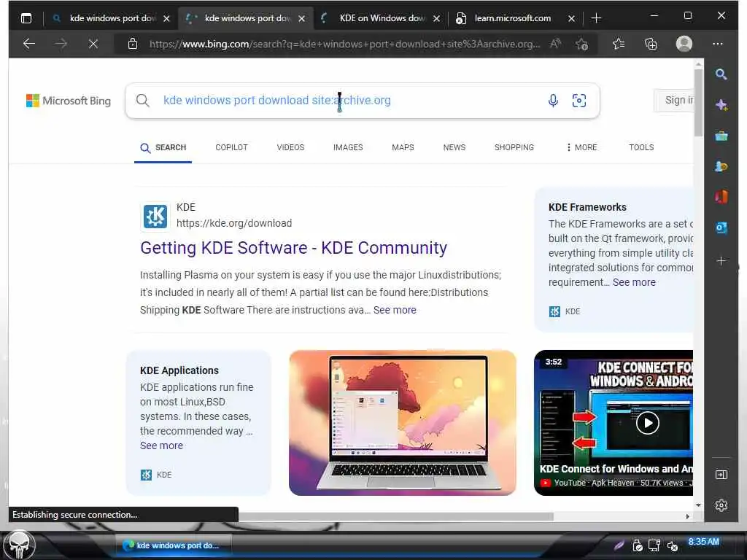The image size is (747, 560).
Task: Click the KDE Frameworks card title
Action: tap(587, 207)
